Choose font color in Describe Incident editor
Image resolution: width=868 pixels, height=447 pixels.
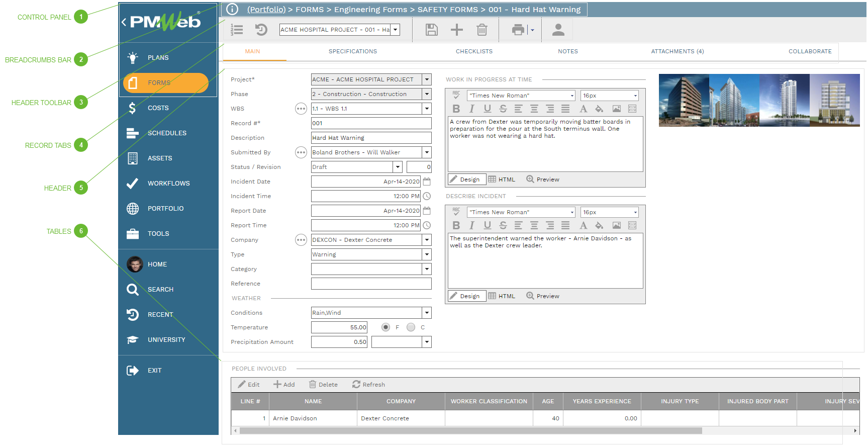pos(583,225)
